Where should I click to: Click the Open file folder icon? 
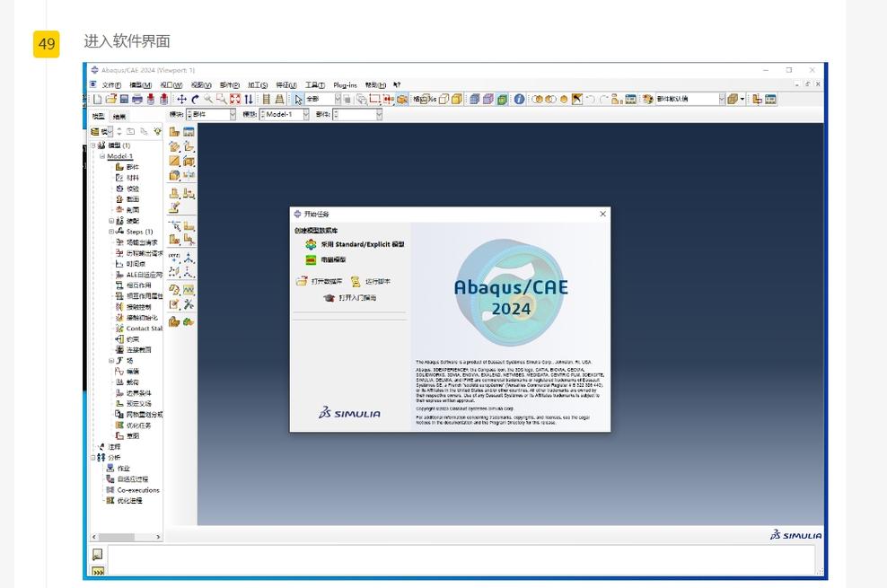111,99
